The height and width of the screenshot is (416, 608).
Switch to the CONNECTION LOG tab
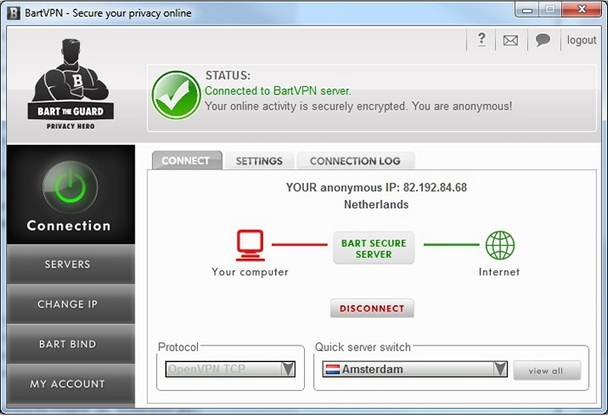click(x=355, y=161)
